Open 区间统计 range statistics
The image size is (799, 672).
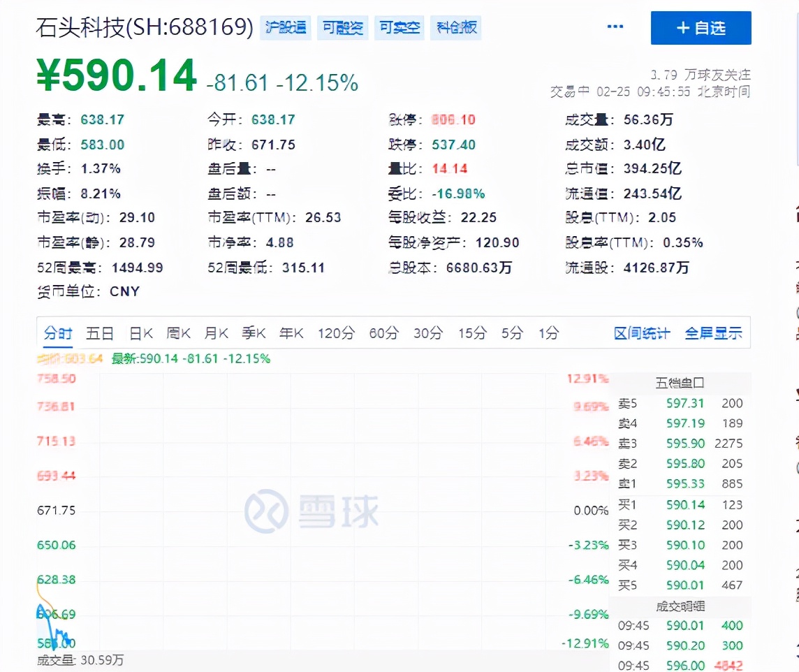click(x=642, y=333)
